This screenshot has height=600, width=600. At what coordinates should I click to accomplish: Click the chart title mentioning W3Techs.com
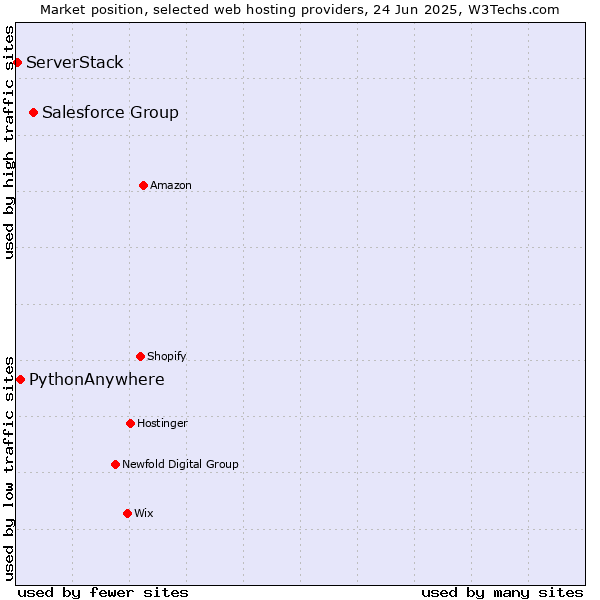coord(300,10)
